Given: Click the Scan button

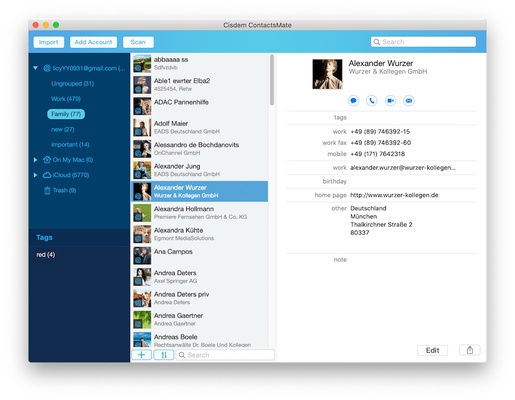Looking at the screenshot, I should coord(138,42).
